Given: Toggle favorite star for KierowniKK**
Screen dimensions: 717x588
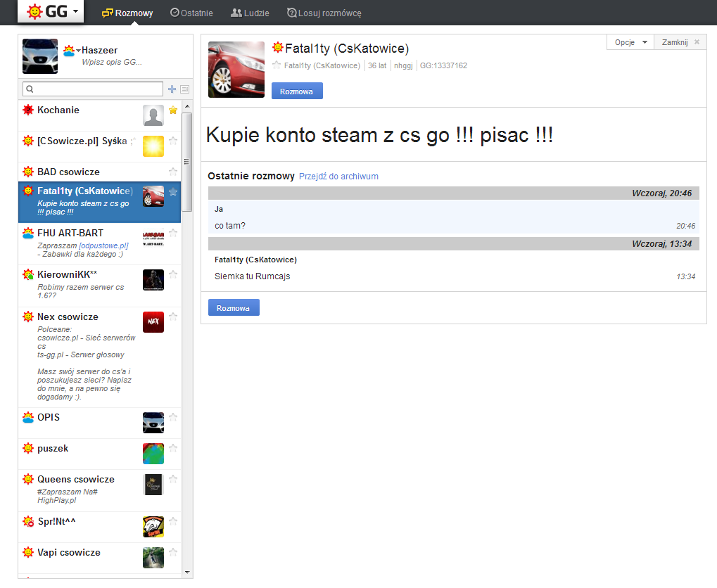Looking at the screenshot, I should 173,274.
